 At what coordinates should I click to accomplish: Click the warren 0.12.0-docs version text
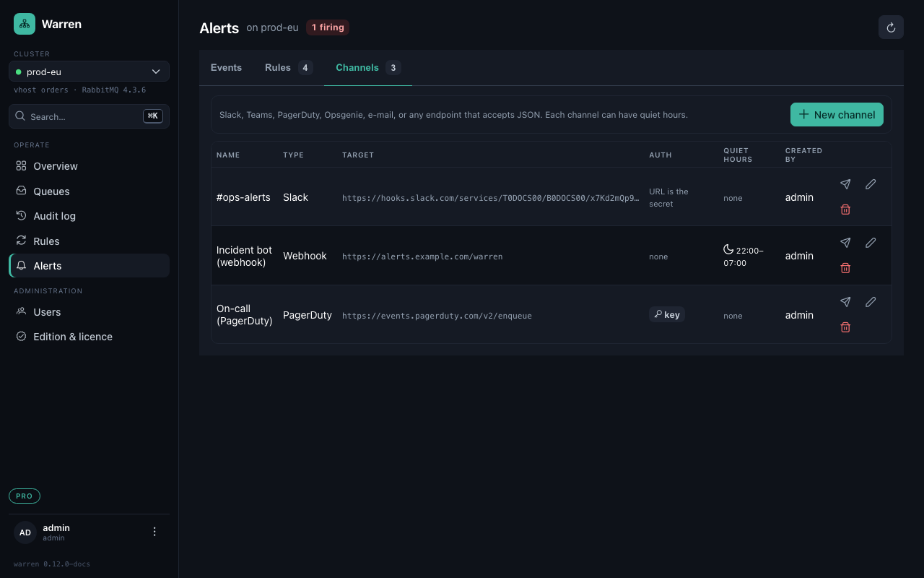[52, 564]
